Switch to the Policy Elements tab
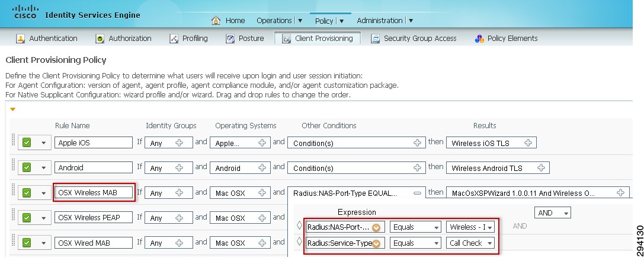 click(x=506, y=38)
